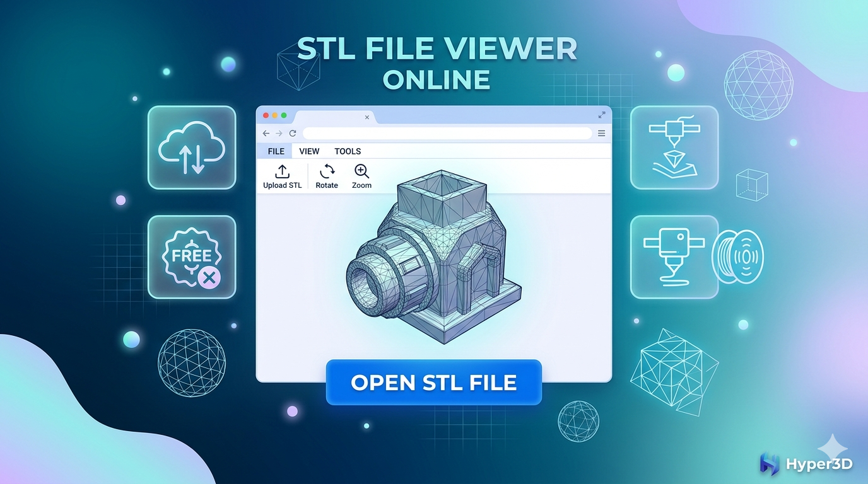
Task: Expand window using the fullscreen arrows icon
Action: click(601, 115)
